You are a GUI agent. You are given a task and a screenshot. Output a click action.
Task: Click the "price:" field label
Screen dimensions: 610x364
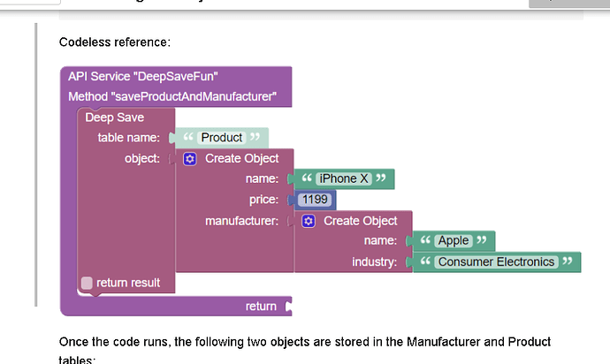pos(263,200)
